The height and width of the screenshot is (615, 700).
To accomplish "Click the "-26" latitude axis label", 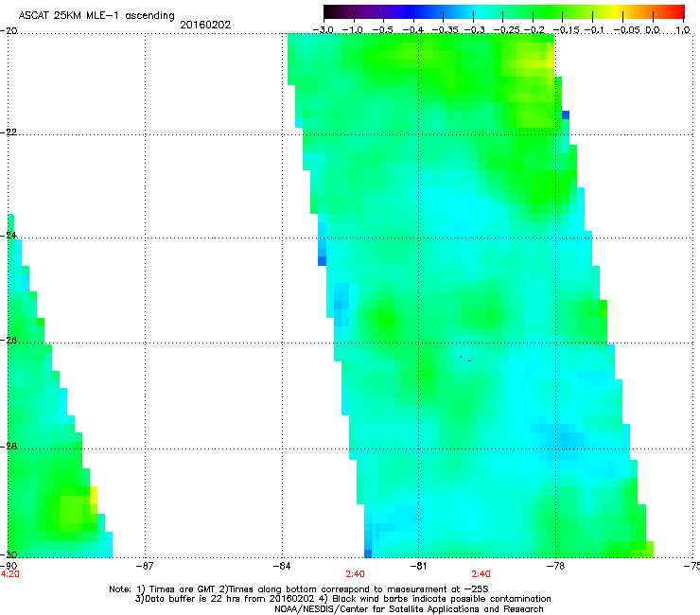I will (x=9, y=340).
